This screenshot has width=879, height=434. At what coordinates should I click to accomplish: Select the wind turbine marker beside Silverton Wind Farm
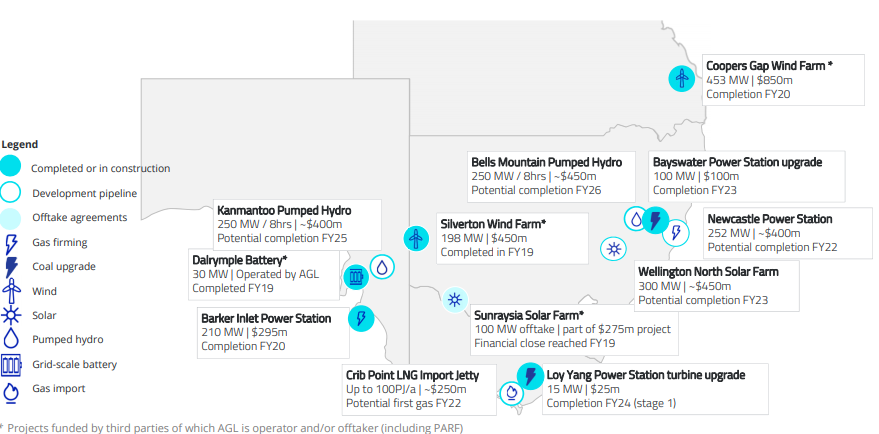(x=416, y=239)
